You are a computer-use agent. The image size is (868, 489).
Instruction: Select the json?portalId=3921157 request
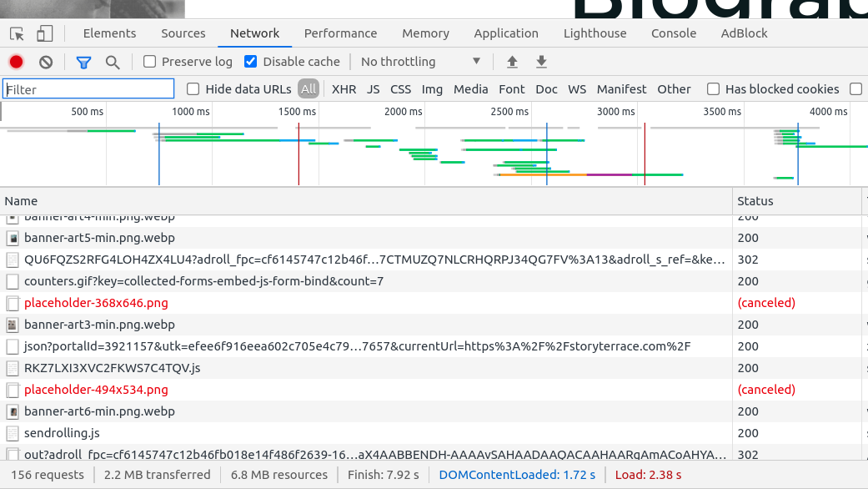tap(357, 346)
